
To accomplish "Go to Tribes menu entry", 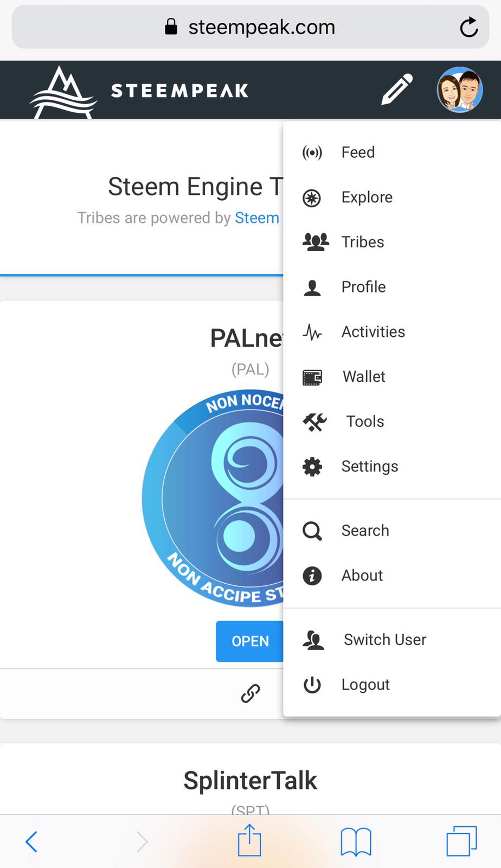I will (362, 242).
